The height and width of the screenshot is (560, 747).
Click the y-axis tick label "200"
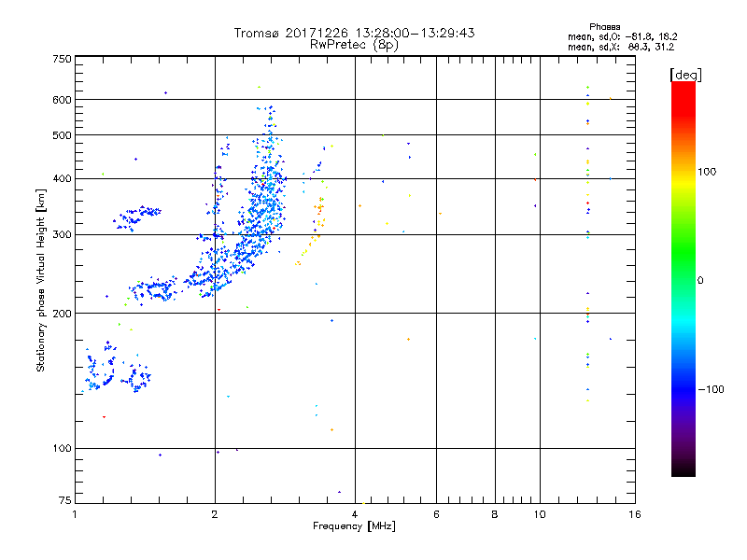(62, 314)
